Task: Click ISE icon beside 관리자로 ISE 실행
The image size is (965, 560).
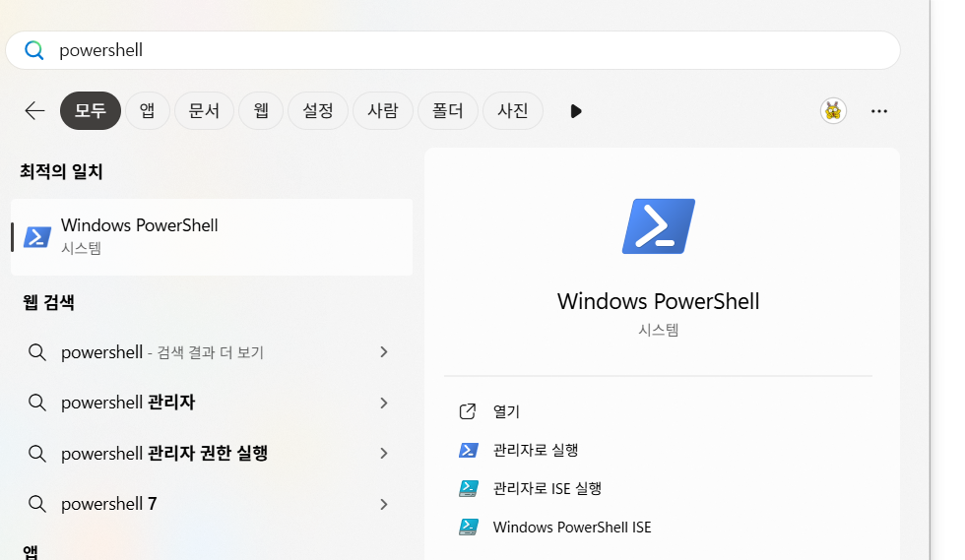Action: [469, 488]
